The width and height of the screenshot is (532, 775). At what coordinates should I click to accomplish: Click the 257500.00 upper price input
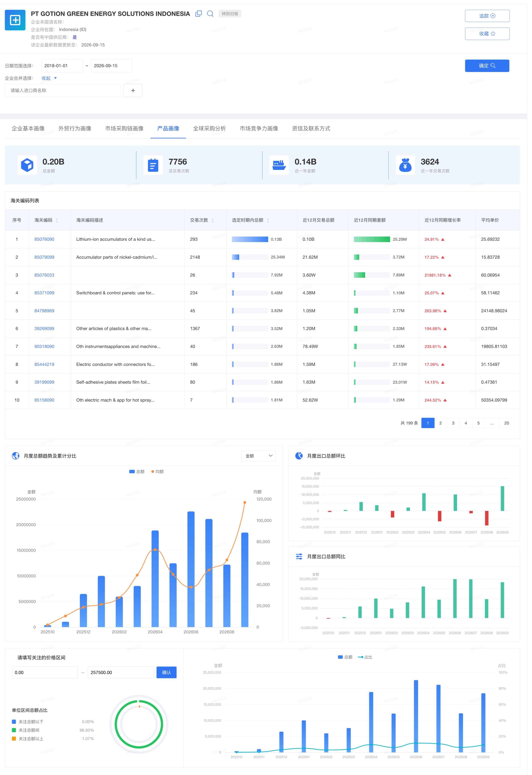click(x=121, y=673)
